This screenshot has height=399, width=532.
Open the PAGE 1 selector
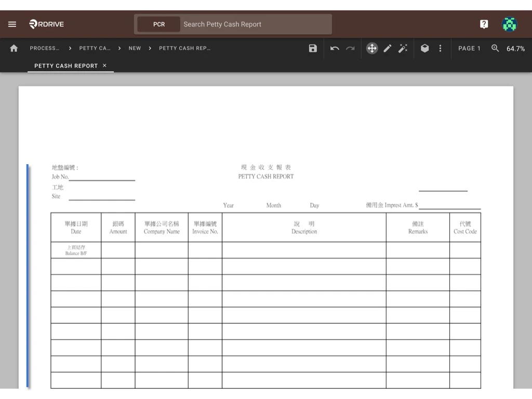click(x=469, y=48)
